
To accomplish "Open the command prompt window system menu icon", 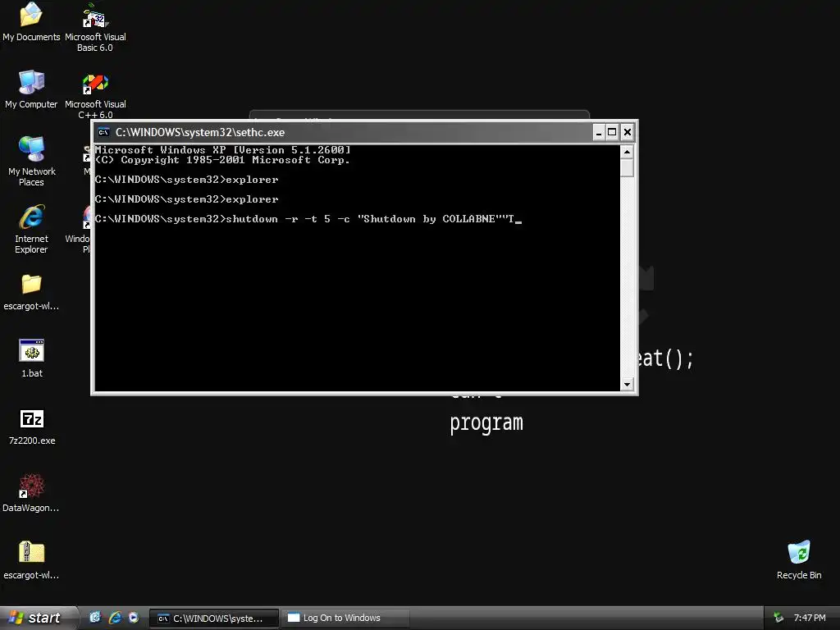I will [x=104, y=132].
